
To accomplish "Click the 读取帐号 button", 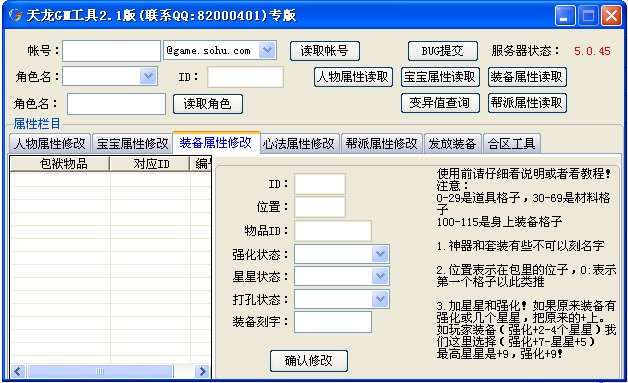I will click(x=324, y=51).
